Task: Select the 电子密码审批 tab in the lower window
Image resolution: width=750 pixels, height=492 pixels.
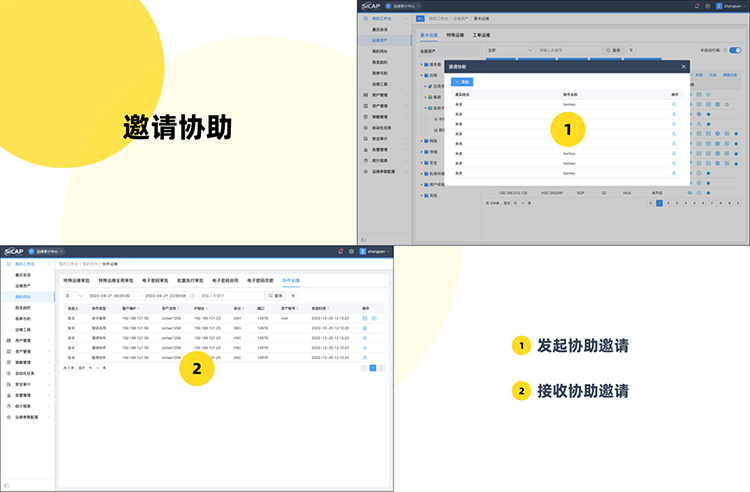Action: [x=155, y=281]
